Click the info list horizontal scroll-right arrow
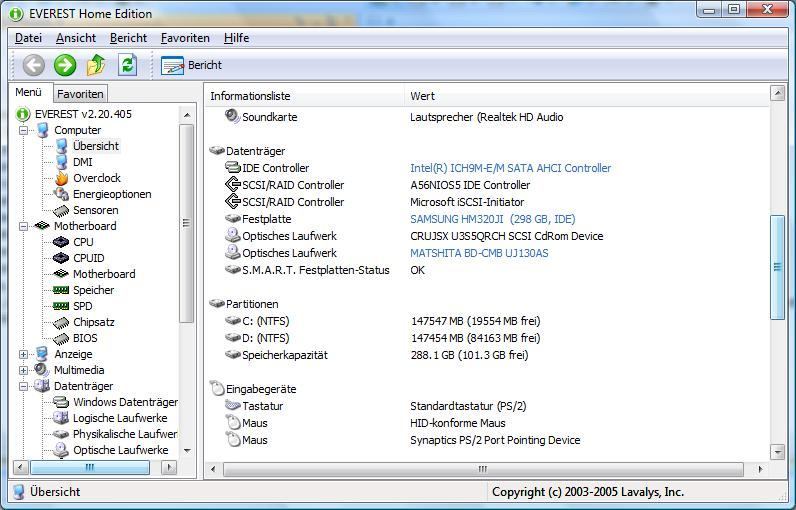 (x=760, y=469)
